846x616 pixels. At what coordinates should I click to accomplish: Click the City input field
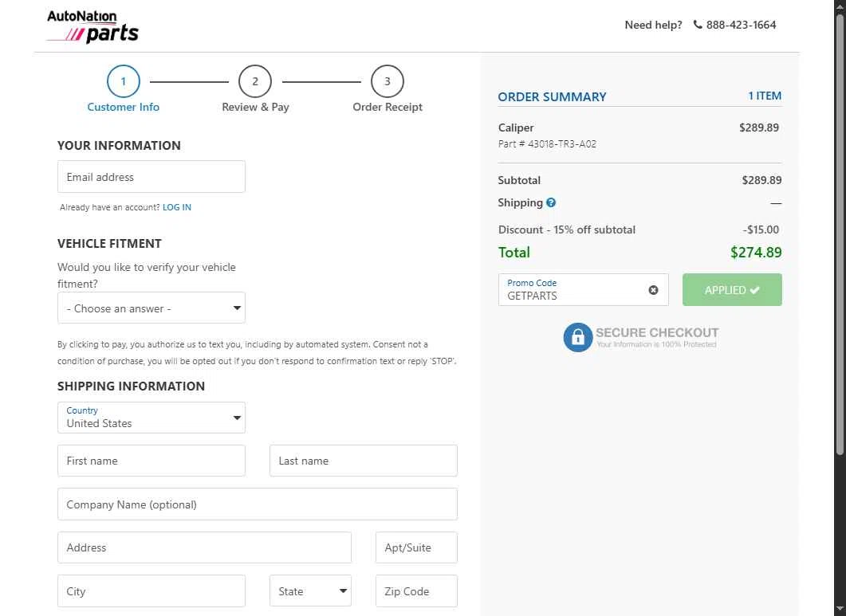point(151,590)
